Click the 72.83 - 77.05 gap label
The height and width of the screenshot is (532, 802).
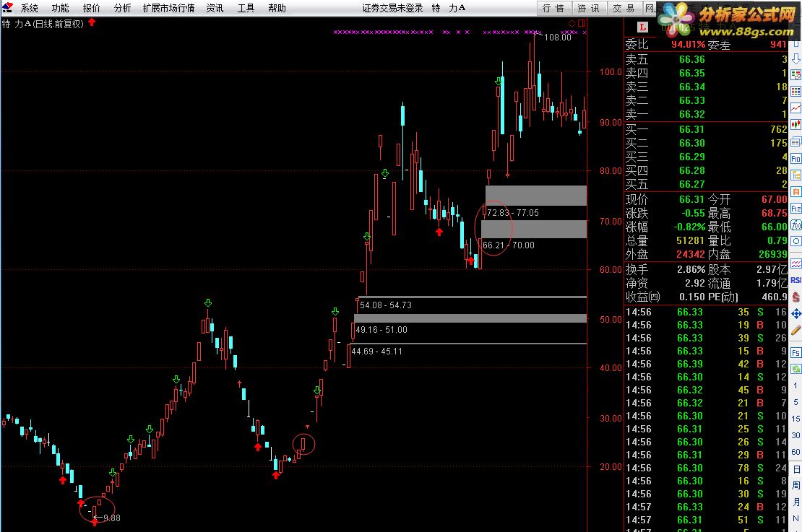point(513,213)
